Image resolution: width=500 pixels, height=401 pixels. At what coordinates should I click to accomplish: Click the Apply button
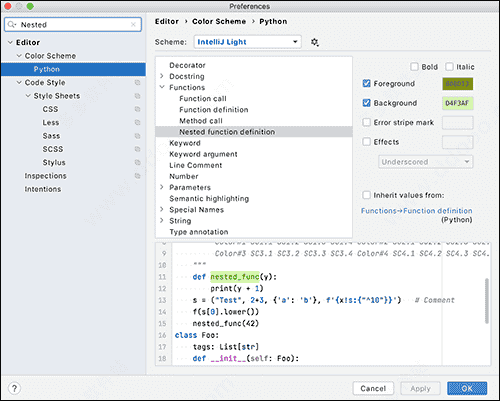pyautogui.click(x=420, y=388)
